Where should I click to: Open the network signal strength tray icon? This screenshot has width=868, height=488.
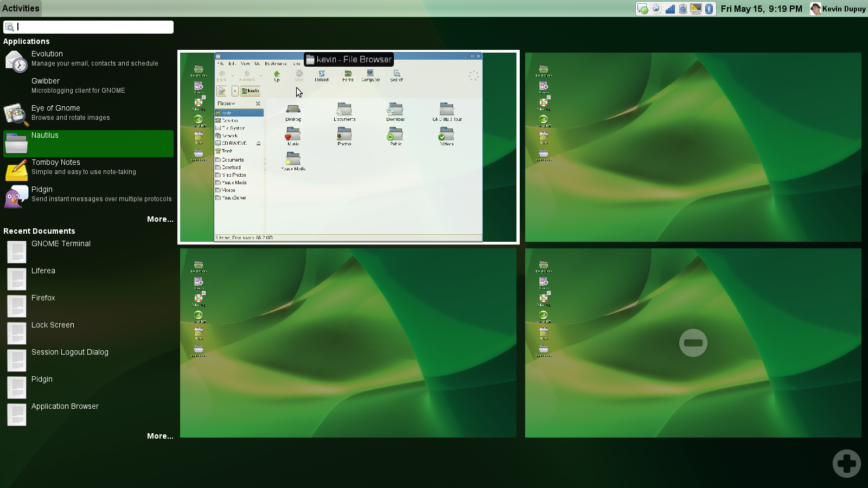pos(671,9)
